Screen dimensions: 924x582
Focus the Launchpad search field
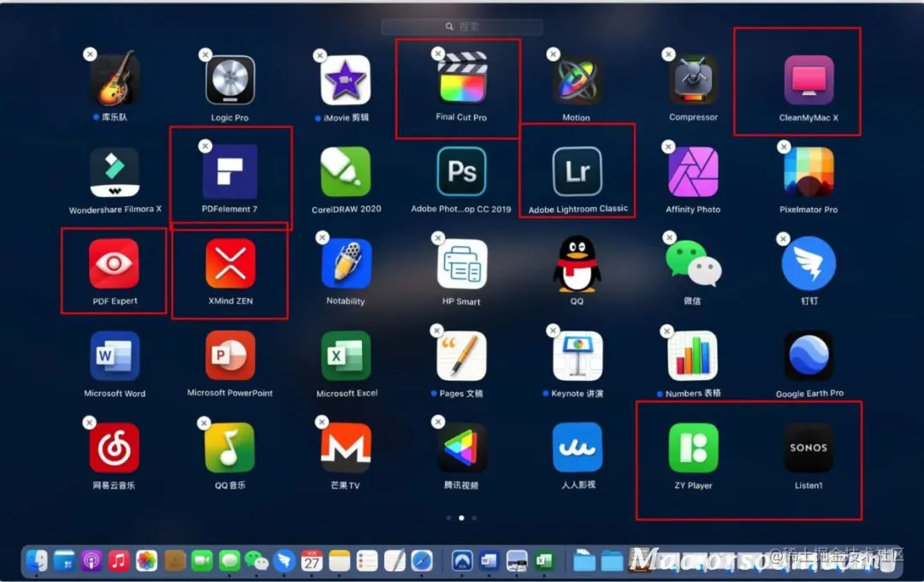[x=462, y=27]
